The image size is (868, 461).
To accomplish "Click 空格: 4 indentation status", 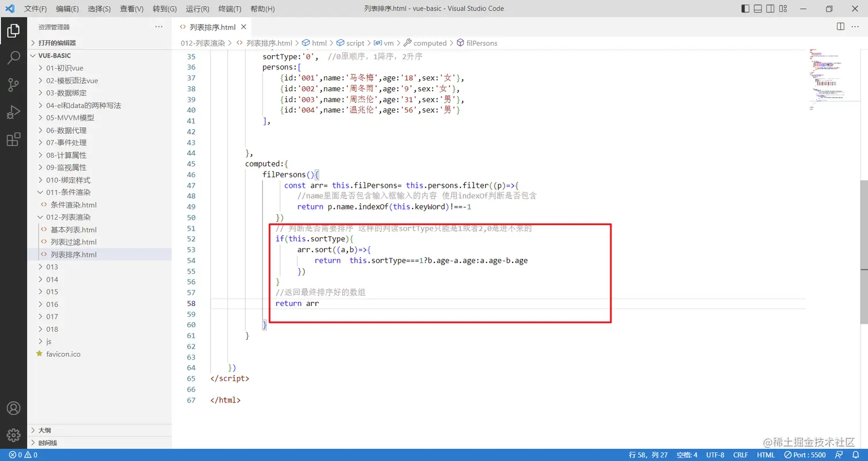I will (x=687, y=455).
